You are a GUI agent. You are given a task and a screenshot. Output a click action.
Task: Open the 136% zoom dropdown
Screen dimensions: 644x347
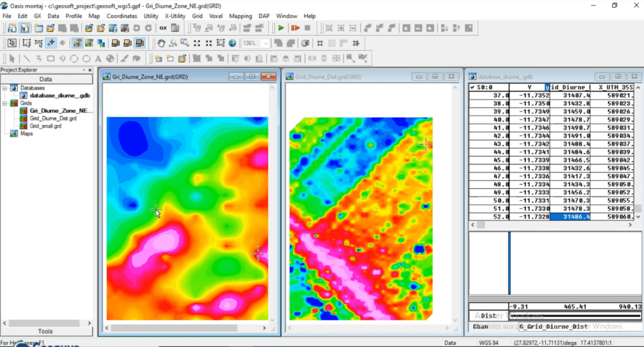[266, 43]
